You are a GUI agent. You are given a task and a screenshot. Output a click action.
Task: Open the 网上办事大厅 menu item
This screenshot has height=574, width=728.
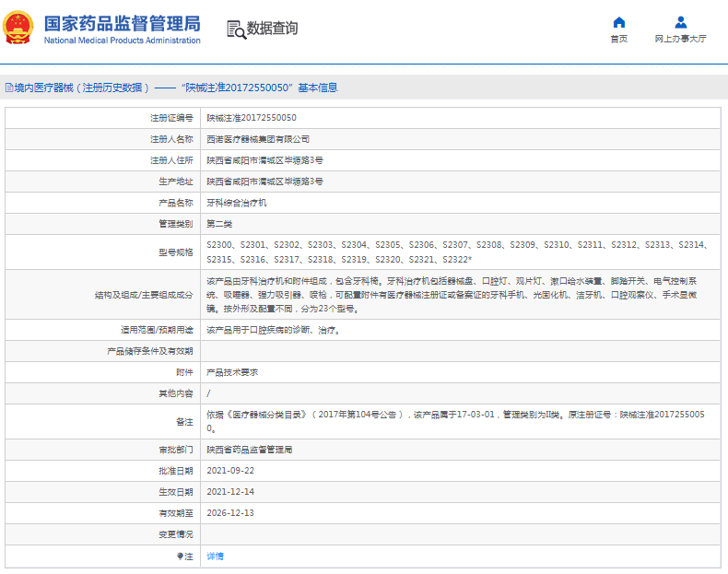(x=680, y=39)
